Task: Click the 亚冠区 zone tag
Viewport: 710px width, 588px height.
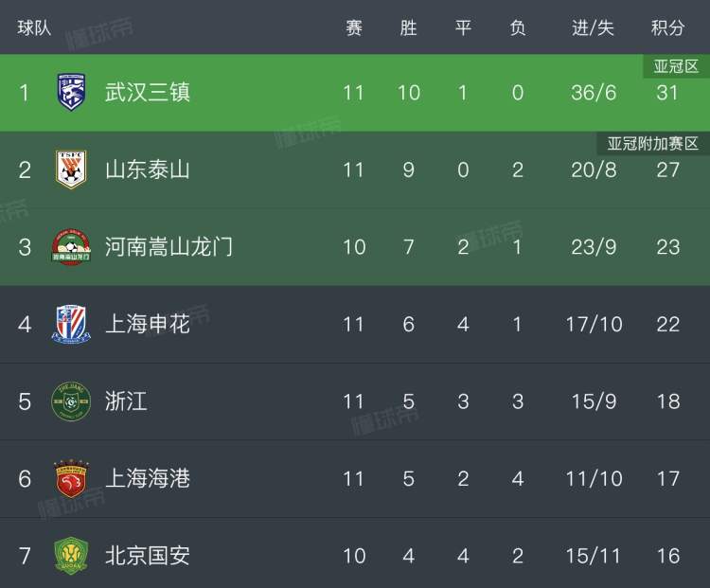Action: 676,66
